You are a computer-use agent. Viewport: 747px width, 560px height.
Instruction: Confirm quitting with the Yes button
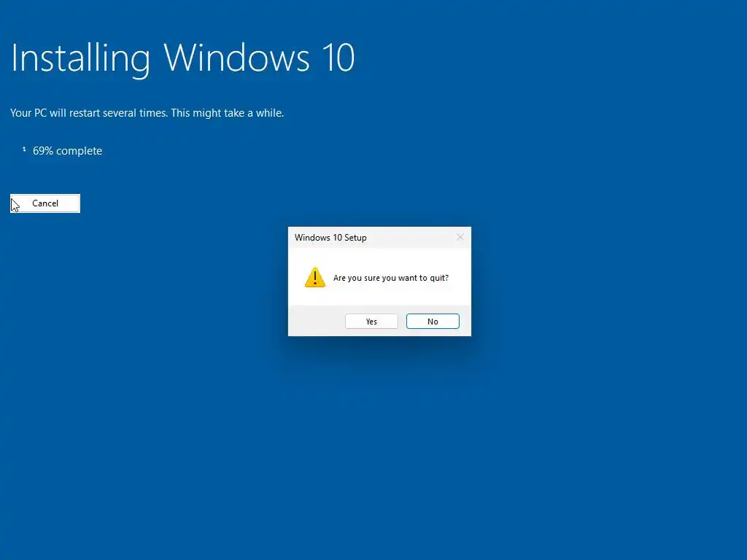[371, 322]
